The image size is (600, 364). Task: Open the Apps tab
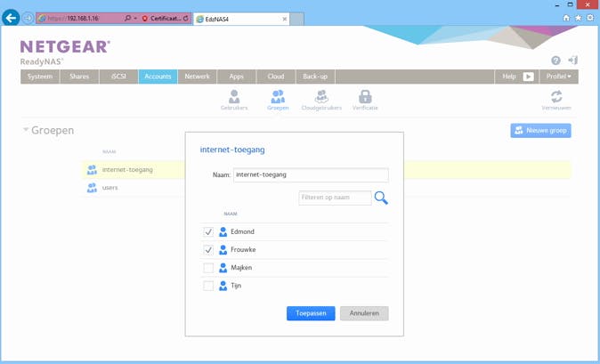tap(237, 77)
